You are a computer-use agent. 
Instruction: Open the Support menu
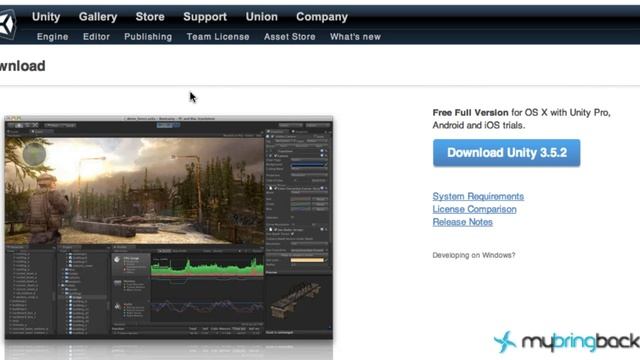(205, 17)
